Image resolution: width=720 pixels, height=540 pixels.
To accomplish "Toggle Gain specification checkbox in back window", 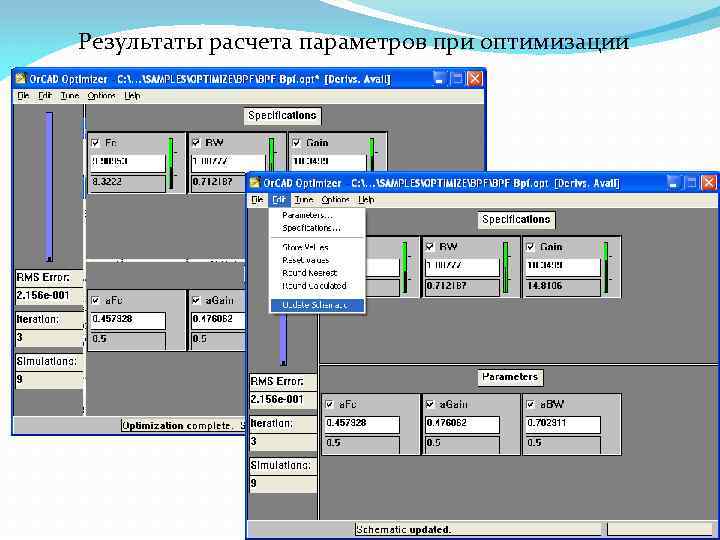I will (297, 143).
